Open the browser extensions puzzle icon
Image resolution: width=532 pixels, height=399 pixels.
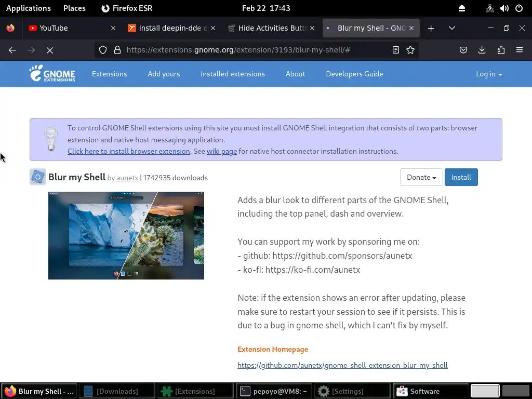coord(501,50)
